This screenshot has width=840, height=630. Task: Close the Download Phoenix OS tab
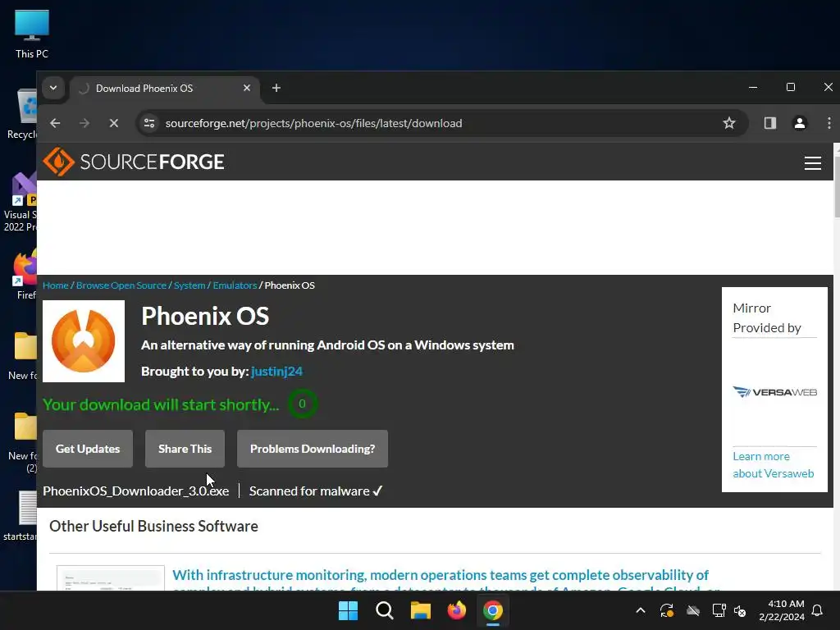click(246, 88)
